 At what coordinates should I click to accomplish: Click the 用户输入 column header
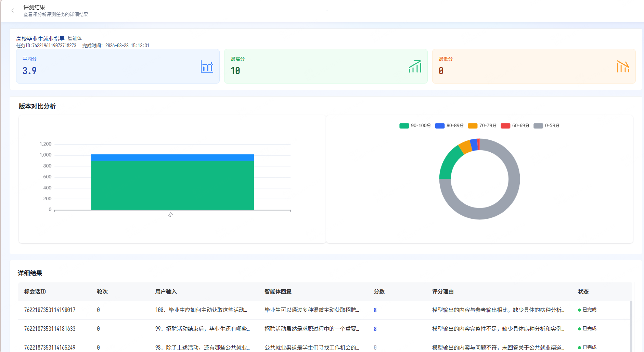click(x=166, y=291)
